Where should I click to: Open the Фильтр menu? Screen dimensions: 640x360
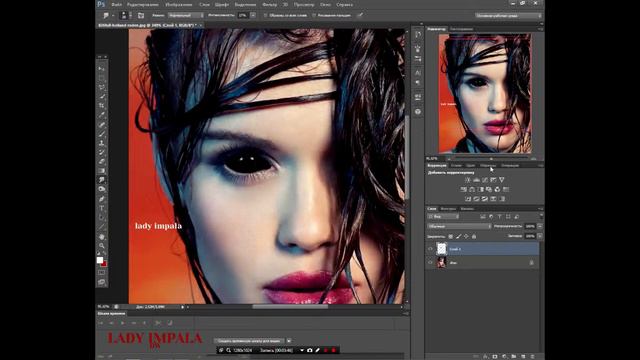pos(269,4)
